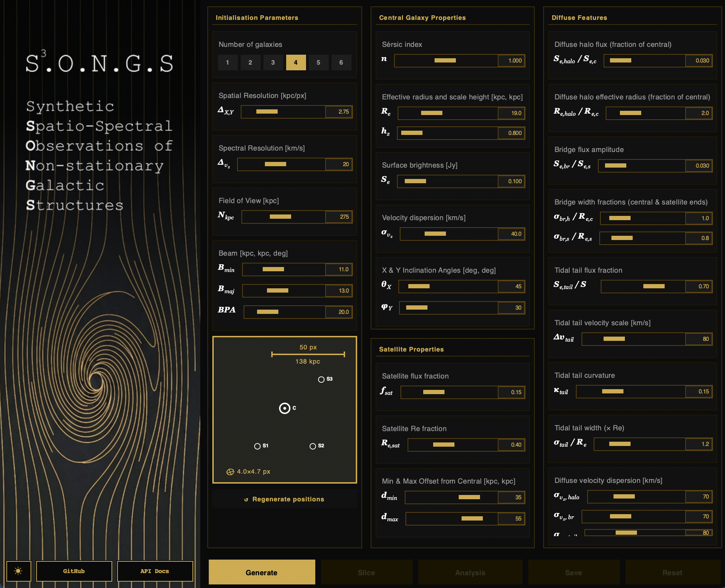Adjust the Satellite Re fraction slider
Viewport: 725px width, 588px height.
(x=453, y=445)
